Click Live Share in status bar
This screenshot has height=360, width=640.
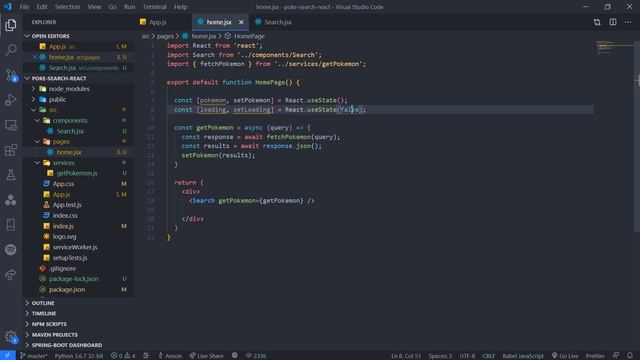coord(207,356)
